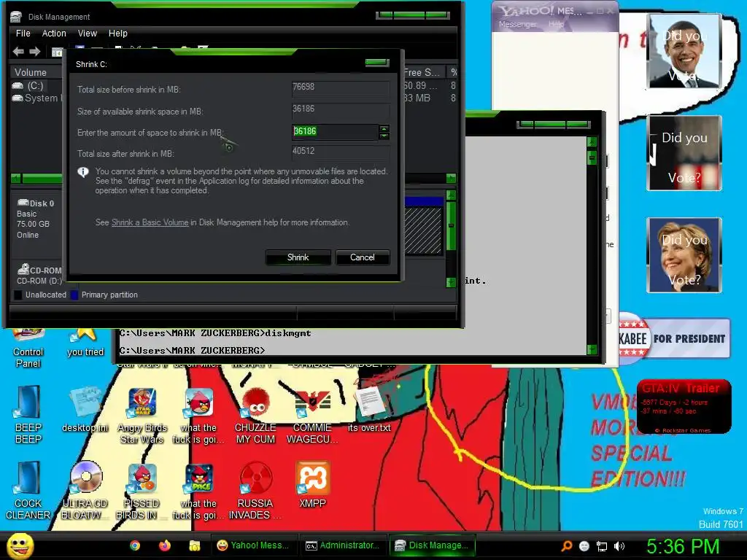Select the (C:) volume drive icon
Screen dimensions: 747x560
pos(18,86)
